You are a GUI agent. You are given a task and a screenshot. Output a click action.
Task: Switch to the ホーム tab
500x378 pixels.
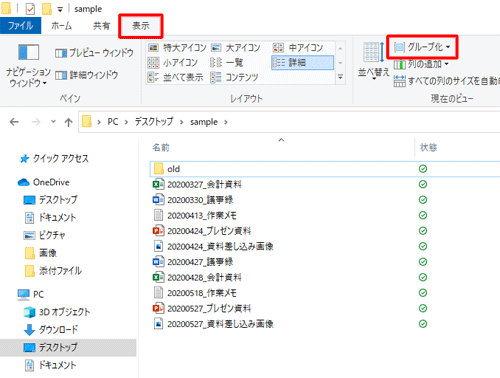click(61, 26)
